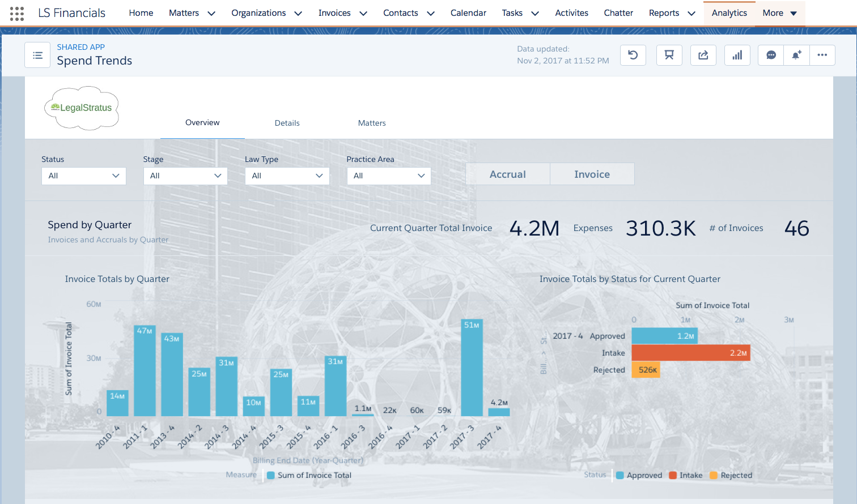857x504 pixels.
Task: Click the Rejected legend yellow swatch
Action: [x=714, y=476]
